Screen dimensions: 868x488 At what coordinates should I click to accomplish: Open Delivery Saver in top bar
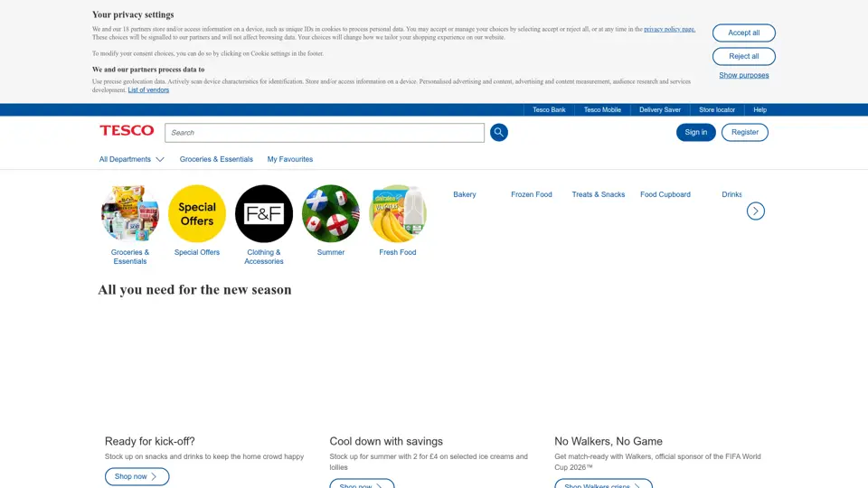pyautogui.click(x=660, y=109)
